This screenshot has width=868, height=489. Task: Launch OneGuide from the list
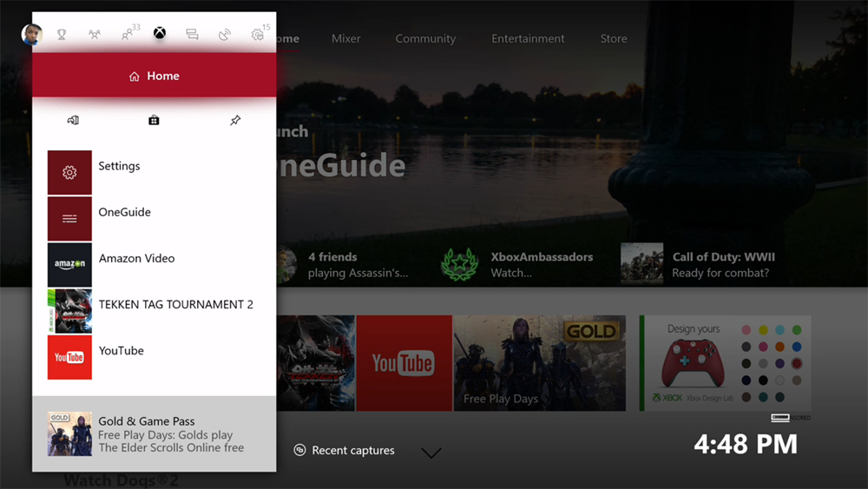pyautogui.click(x=154, y=219)
